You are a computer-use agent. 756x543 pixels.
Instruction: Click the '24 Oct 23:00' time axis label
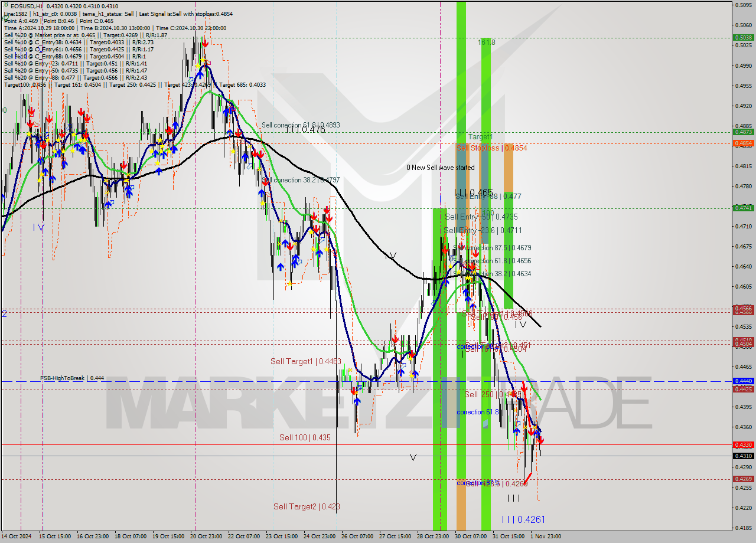click(320, 537)
